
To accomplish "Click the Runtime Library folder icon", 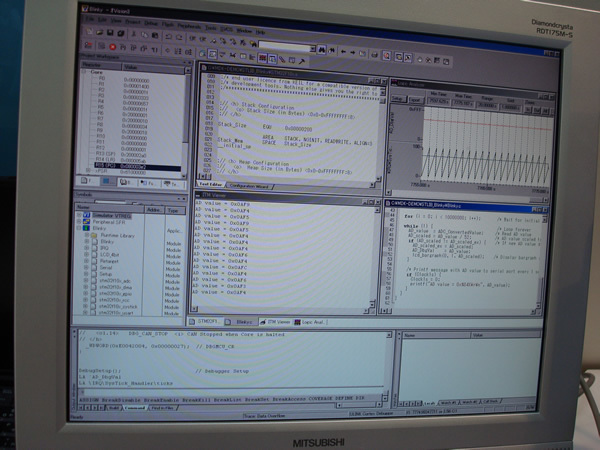I will tap(94, 235).
